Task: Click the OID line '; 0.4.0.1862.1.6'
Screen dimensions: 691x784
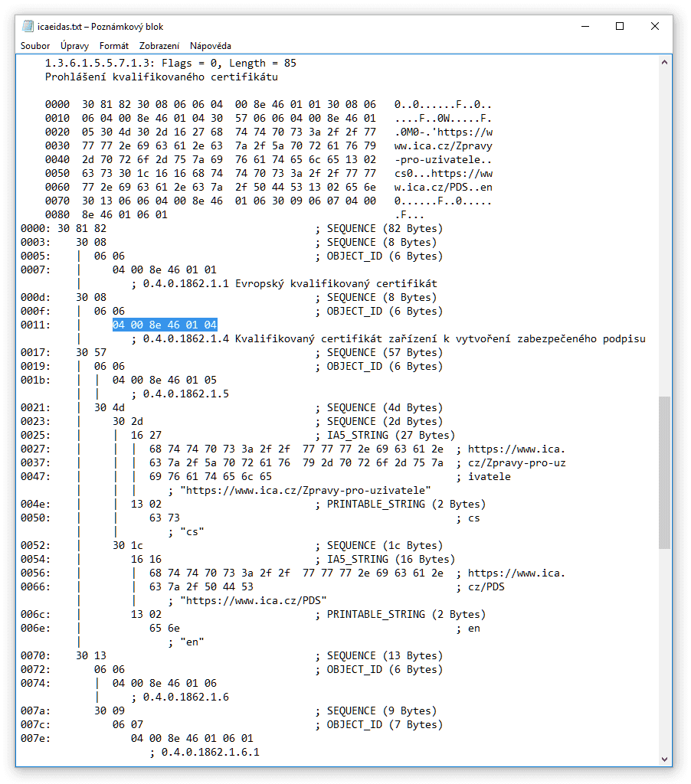Action: pos(180,697)
